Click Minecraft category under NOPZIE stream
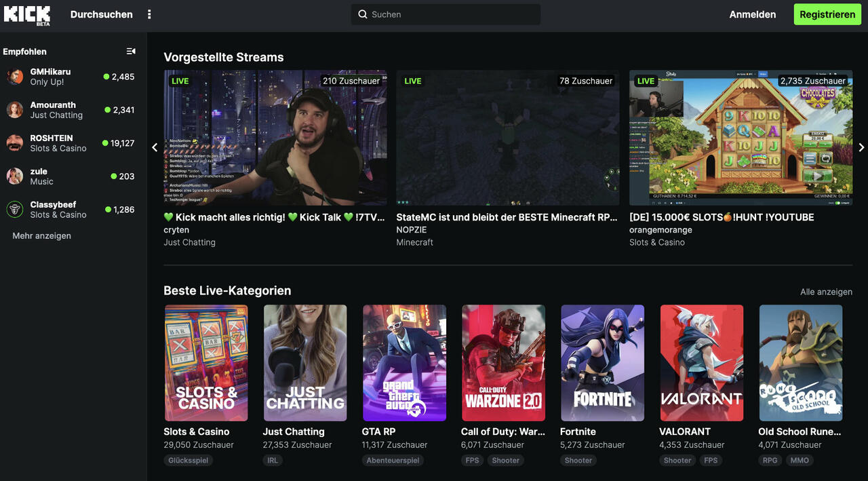The height and width of the screenshot is (481, 868). click(415, 242)
